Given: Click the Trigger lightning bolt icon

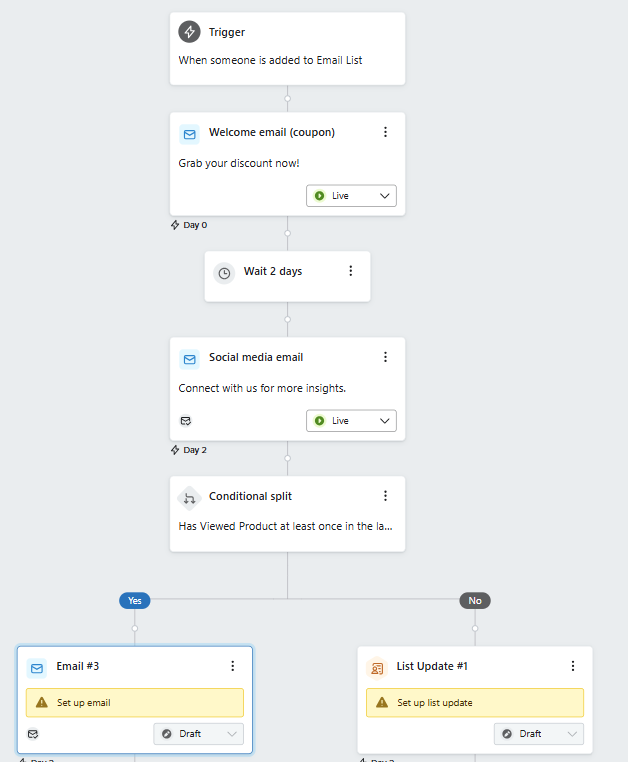Looking at the screenshot, I should point(189,32).
